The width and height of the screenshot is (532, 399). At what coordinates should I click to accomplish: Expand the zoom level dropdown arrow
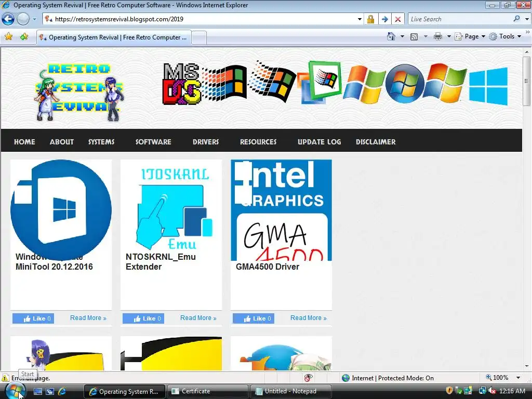[x=518, y=378]
